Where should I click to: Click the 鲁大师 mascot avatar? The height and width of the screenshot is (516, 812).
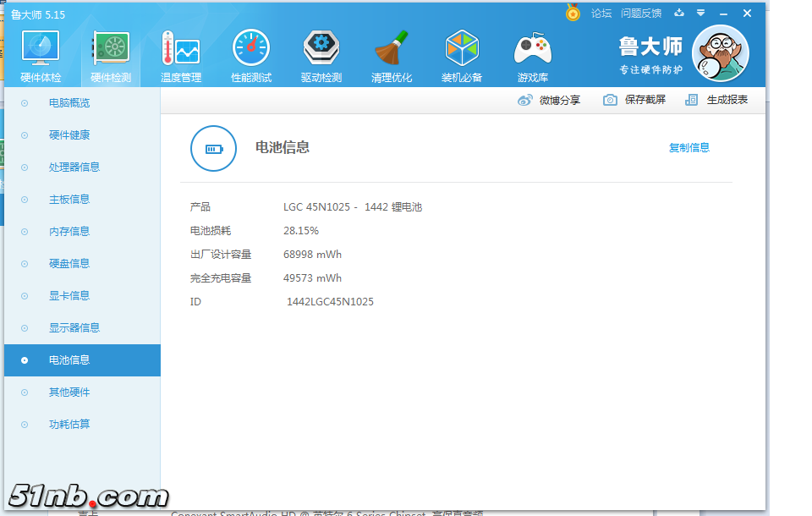pyautogui.click(x=720, y=54)
